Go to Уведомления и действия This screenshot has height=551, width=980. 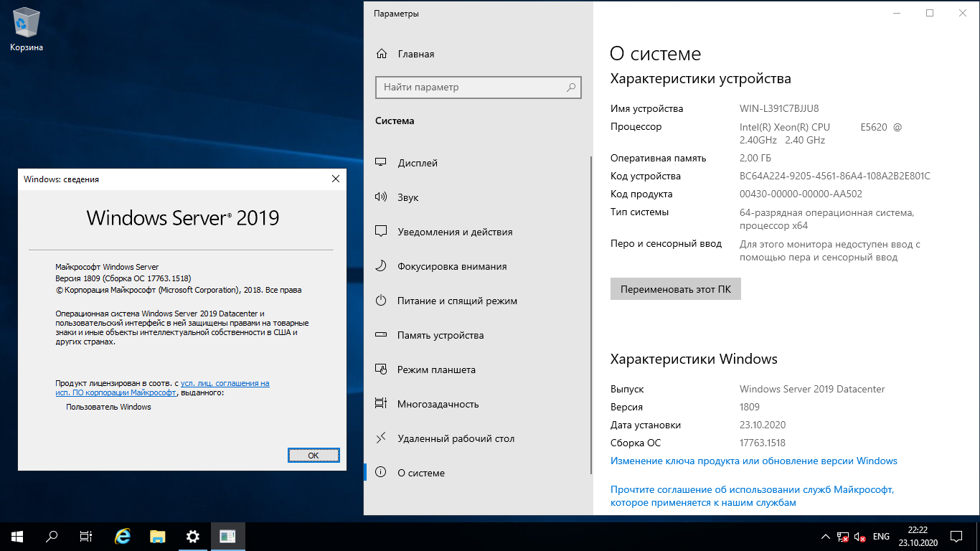455,232
